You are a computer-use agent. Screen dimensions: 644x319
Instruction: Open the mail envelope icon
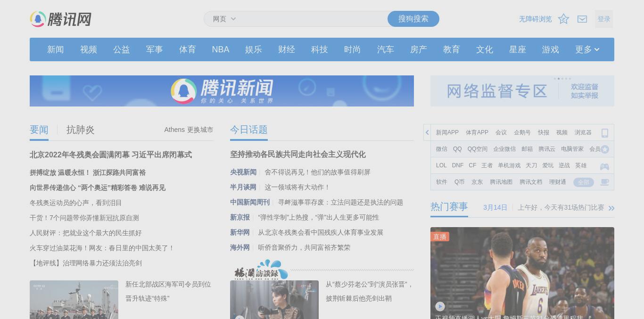click(582, 19)
